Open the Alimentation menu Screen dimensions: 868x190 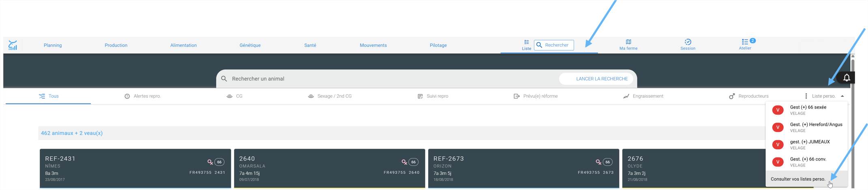coord(183,45)
